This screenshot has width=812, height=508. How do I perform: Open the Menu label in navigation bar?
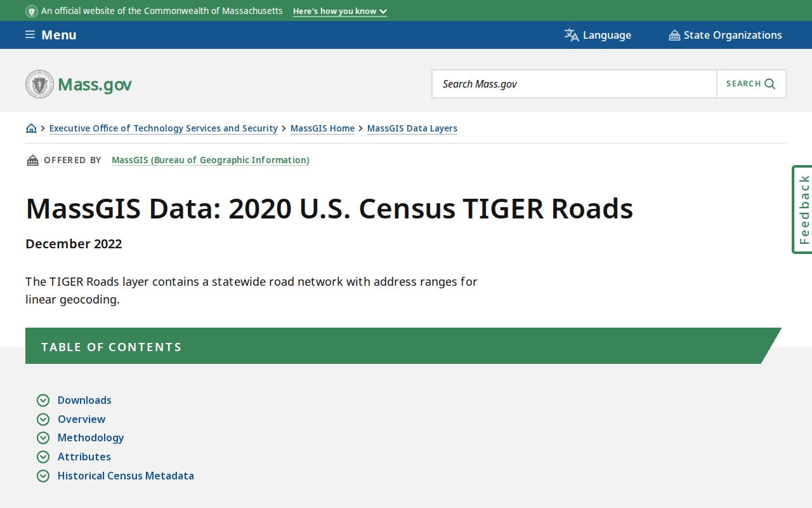(59, 35)
